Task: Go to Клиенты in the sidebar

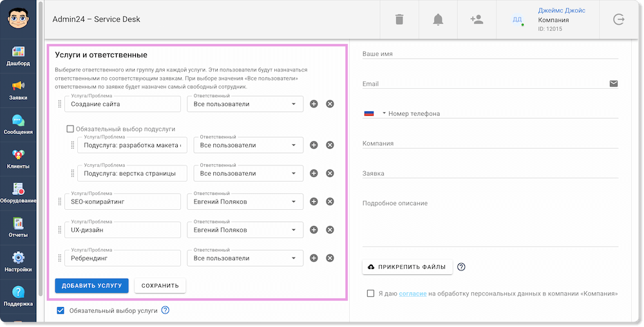Action: 18,158
